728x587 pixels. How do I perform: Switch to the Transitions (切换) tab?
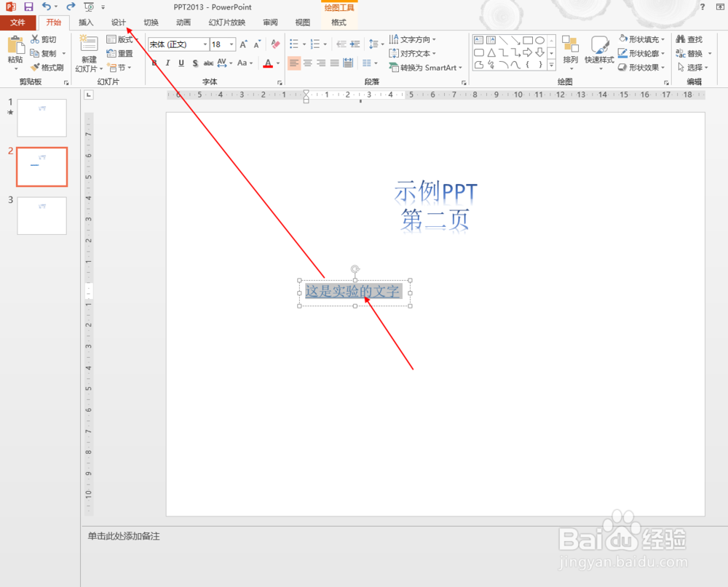point(151,23)
